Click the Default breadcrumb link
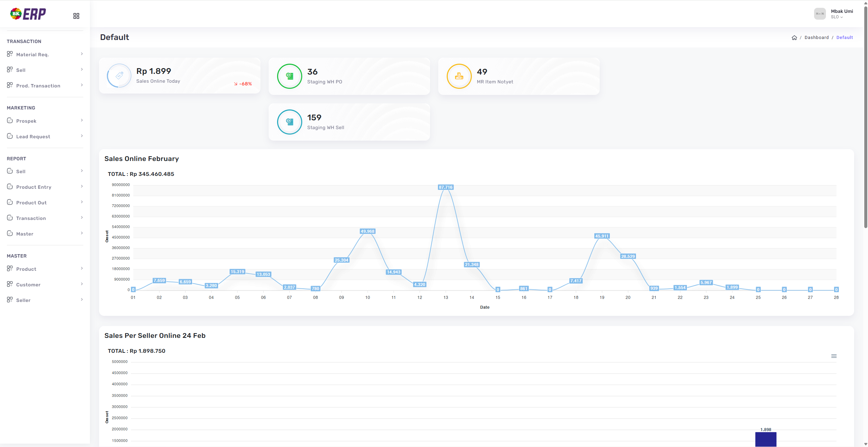The height and width of the screenshot is (447, 868). click(844, 38)
